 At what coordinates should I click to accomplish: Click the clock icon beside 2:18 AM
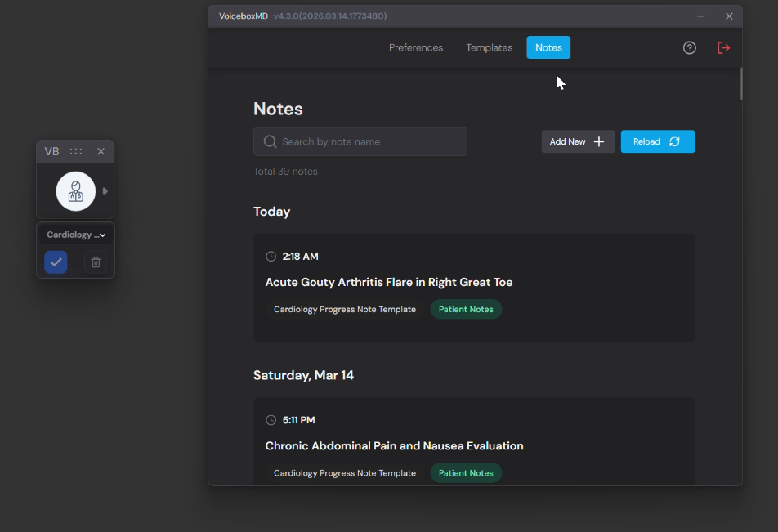pos(271,257)
